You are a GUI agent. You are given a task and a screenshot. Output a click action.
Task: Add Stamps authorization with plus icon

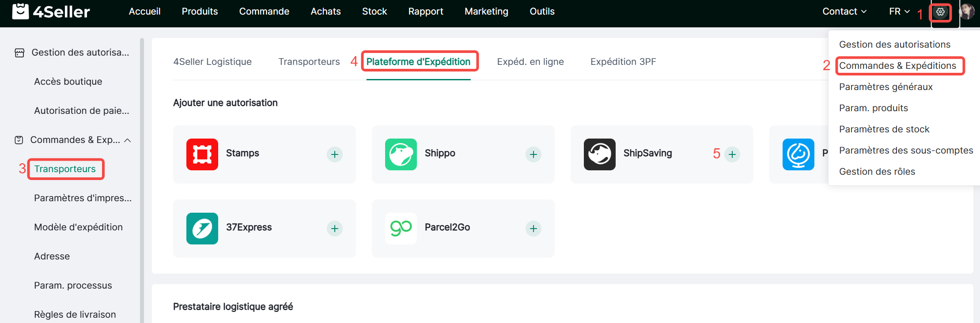pos(335,154)
